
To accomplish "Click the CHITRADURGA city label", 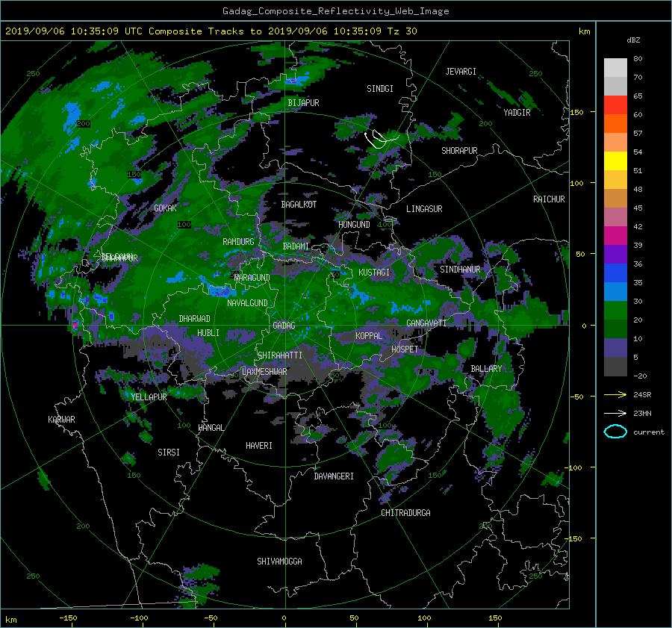I will 405,513.
